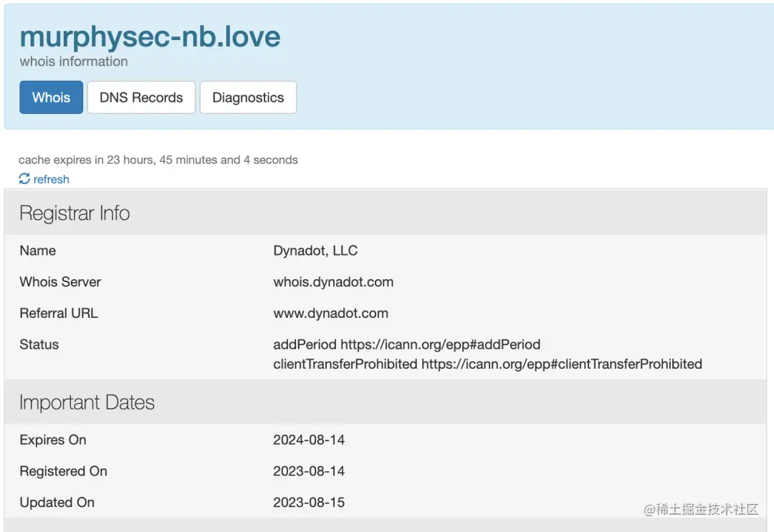Click the 2023-08-14 registration date value
774x532 pixels.
point(309,471)
